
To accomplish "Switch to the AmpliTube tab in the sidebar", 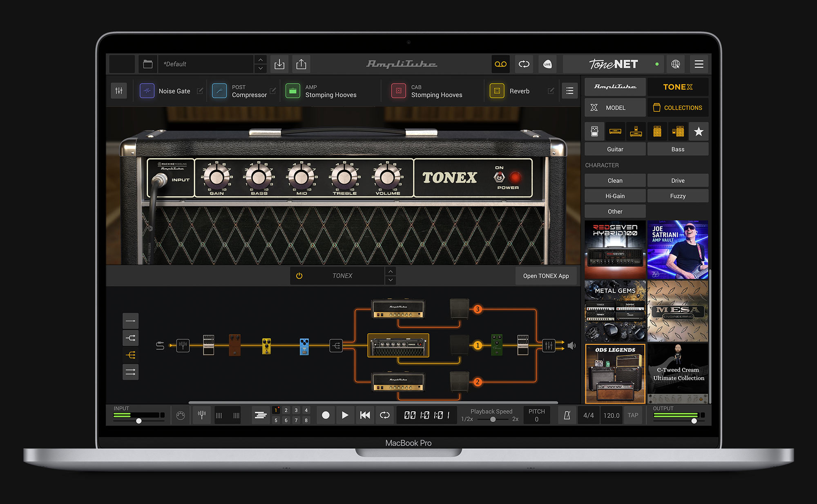I will tap(615, 87).
